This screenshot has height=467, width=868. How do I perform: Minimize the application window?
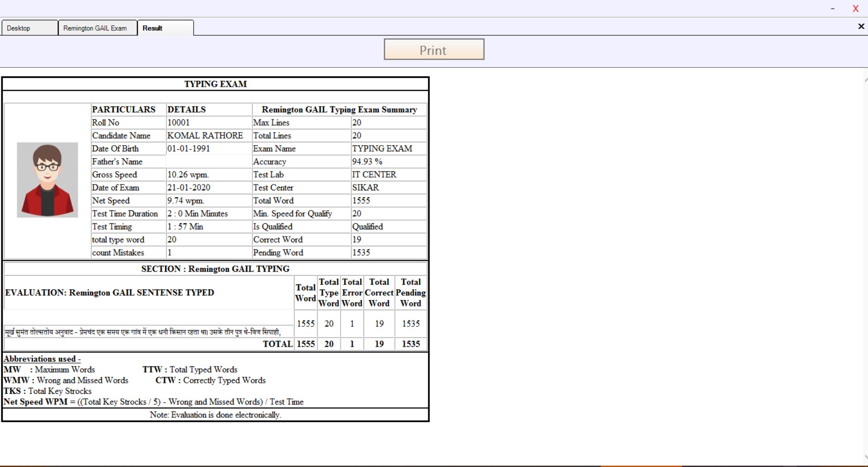pos(833,8)
